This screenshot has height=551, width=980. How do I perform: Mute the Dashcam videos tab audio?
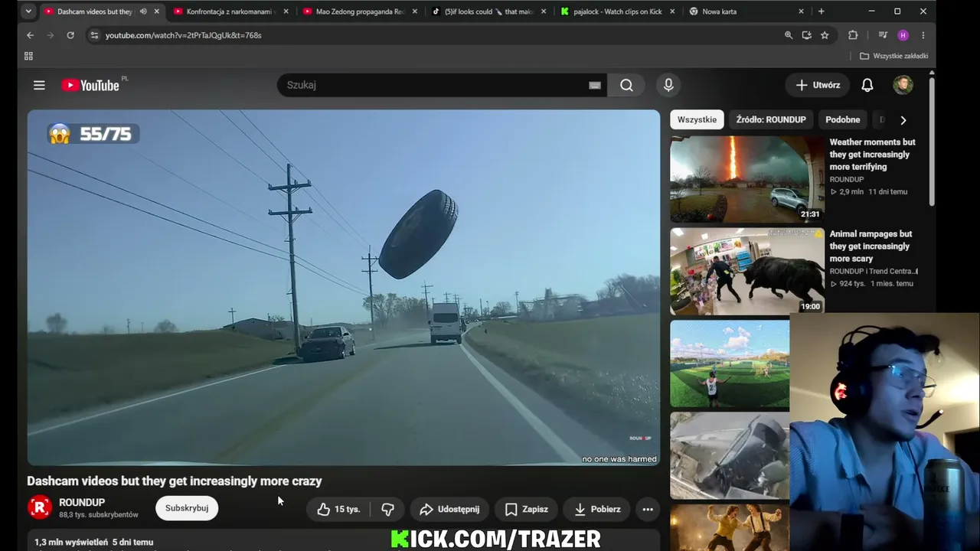143,11
